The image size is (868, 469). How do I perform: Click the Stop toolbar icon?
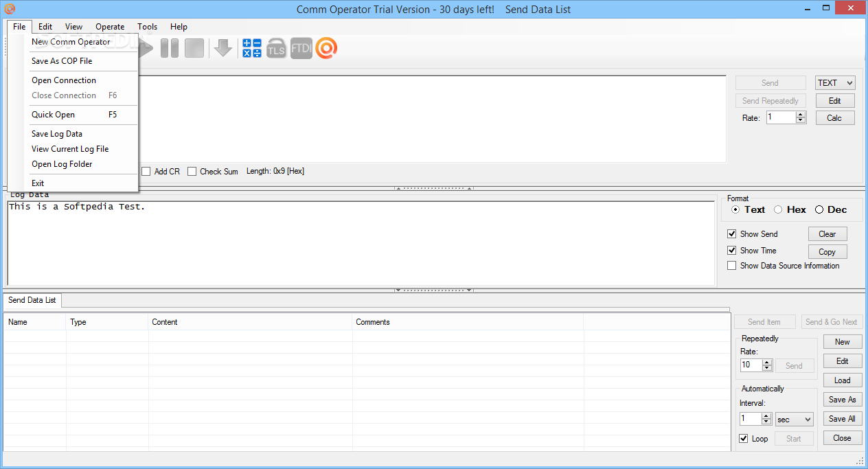(194, 48)
